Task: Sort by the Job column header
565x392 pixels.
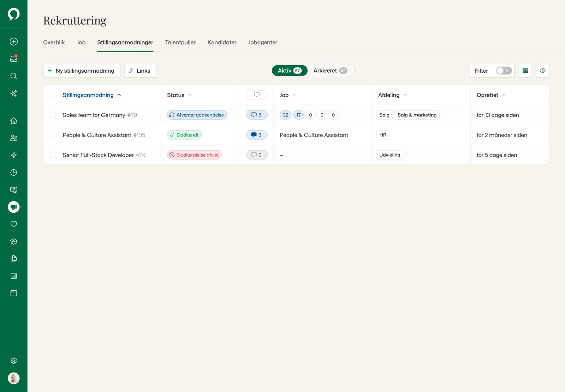Action: (288, 95)
